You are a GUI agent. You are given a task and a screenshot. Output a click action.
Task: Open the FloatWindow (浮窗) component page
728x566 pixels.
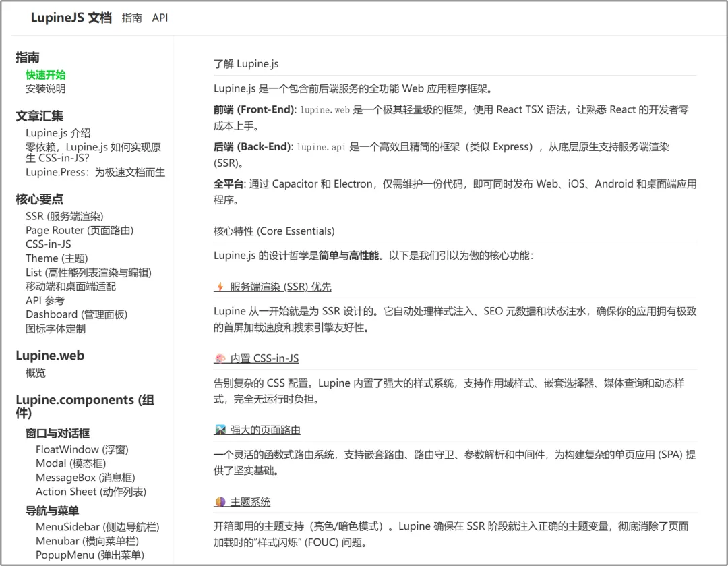(x=82, y=449)
